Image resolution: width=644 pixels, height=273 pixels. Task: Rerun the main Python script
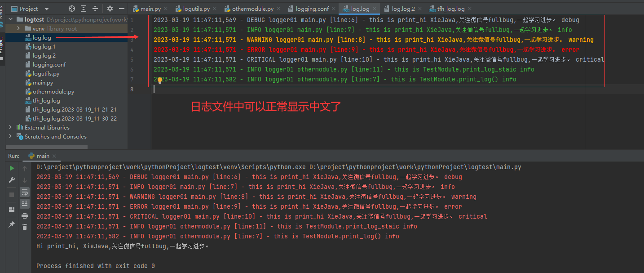click(11, 168)
